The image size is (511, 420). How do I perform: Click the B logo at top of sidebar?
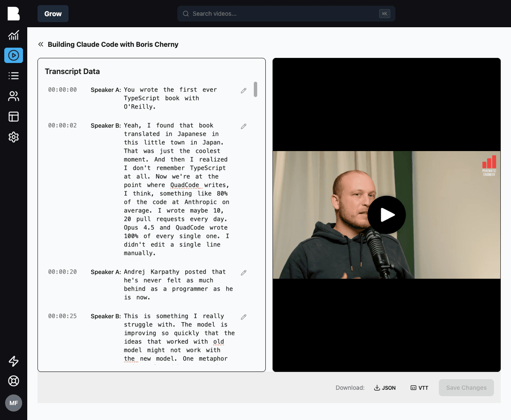pos(14,14)
